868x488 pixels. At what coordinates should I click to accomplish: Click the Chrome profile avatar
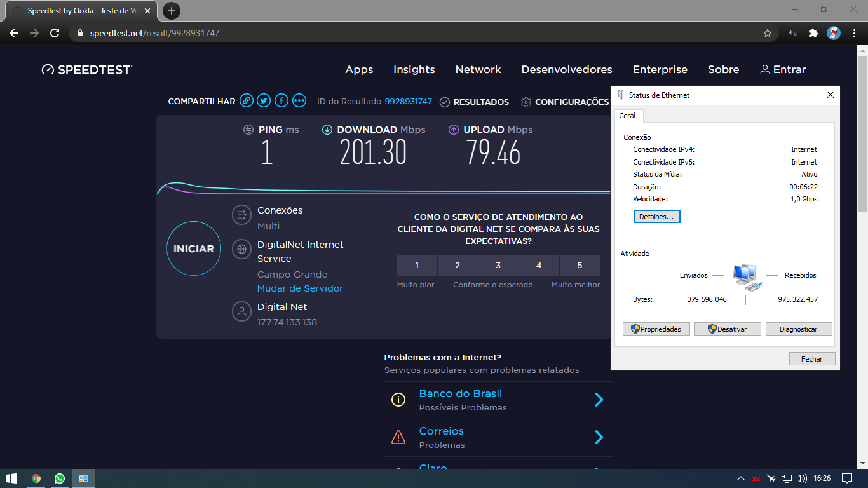pos(834,33)
